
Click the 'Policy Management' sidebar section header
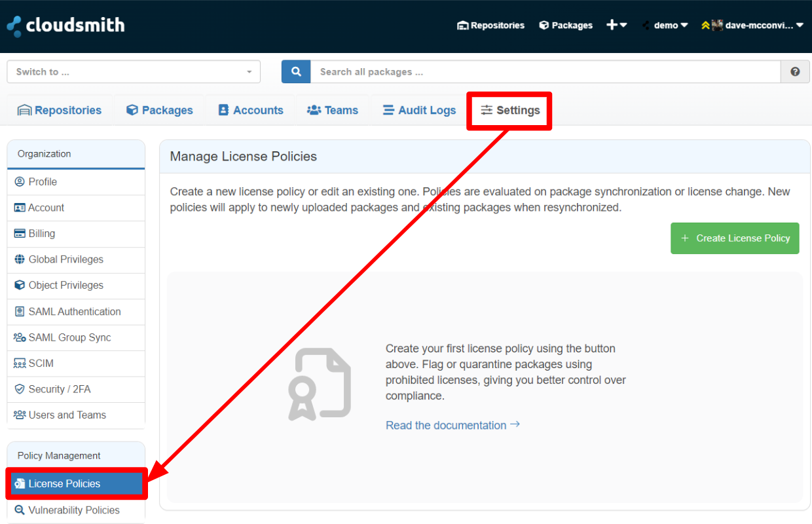(x=59, y=456)
